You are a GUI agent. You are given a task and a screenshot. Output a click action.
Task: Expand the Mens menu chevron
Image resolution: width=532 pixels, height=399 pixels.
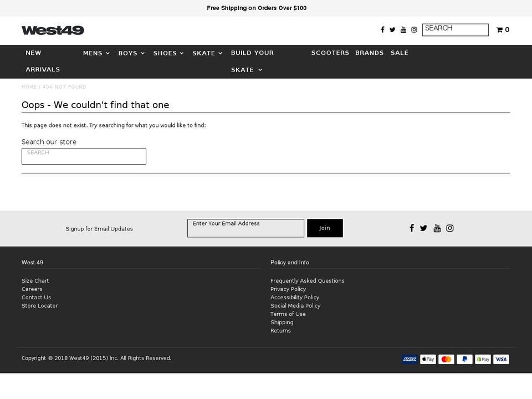coord(108,53)
